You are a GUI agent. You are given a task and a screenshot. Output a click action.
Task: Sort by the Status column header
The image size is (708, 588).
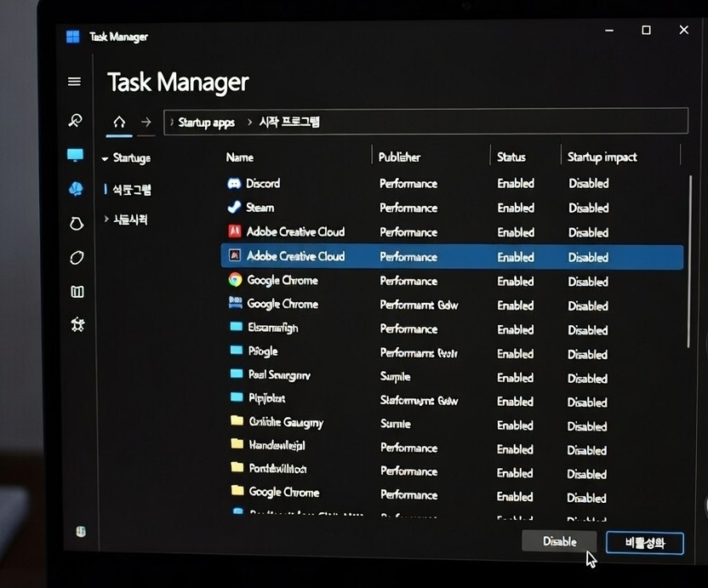[x=511, y=157]
